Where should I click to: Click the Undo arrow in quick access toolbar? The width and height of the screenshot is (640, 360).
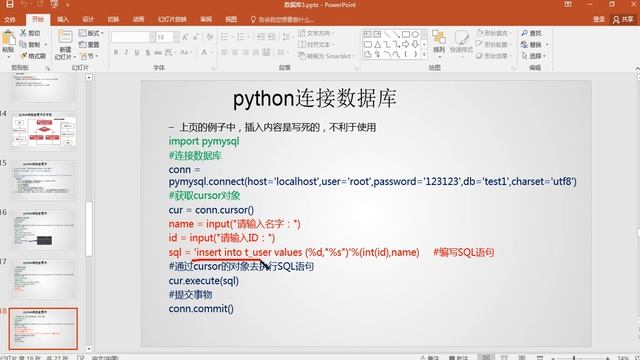coord(23,4)
